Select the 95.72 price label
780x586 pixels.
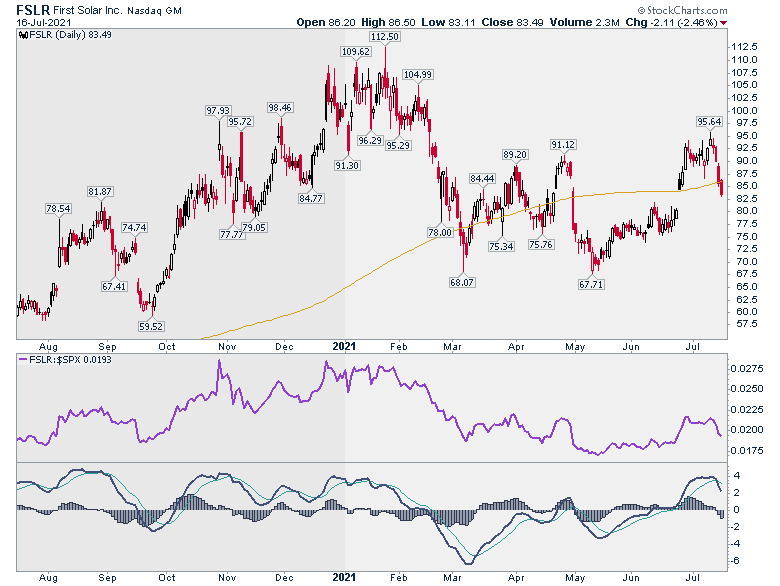click(x=240, y=122)
